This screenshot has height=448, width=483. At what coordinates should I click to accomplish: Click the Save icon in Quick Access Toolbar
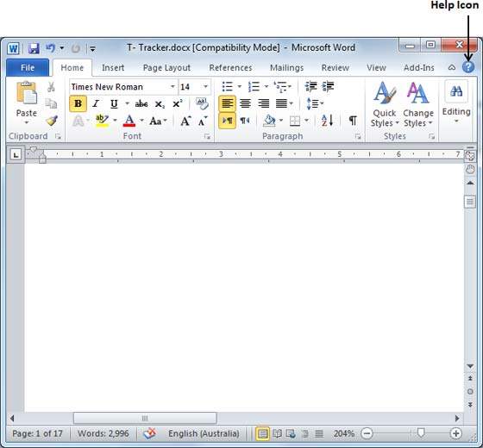(34, 48)
